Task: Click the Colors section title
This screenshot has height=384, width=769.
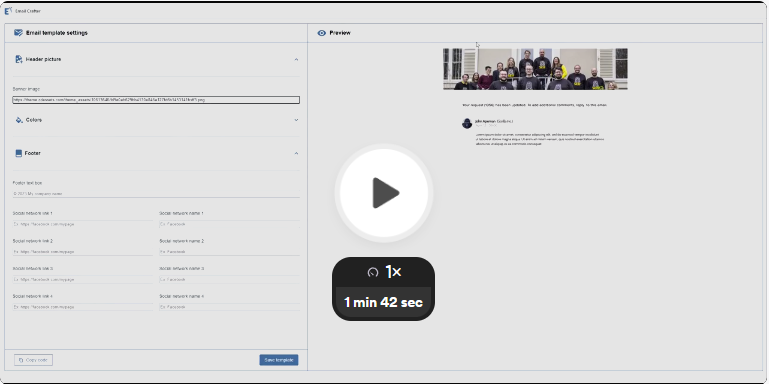Action: [33, 120]
